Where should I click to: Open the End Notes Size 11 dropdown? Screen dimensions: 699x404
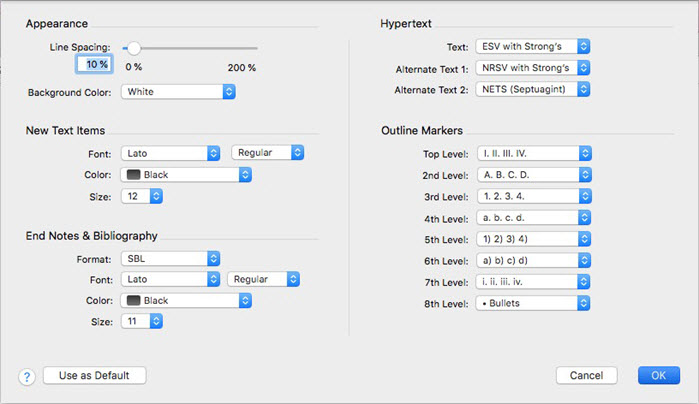140,321
